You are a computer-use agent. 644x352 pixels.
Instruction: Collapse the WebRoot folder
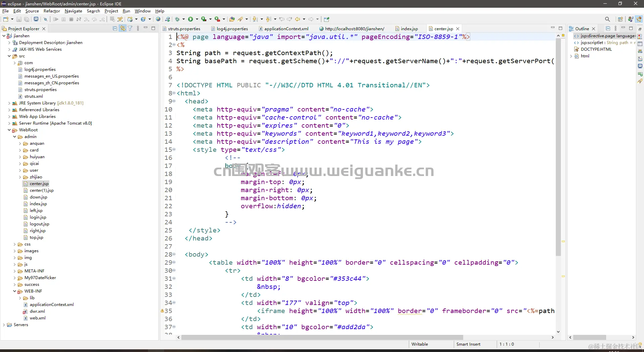[9, 130]
